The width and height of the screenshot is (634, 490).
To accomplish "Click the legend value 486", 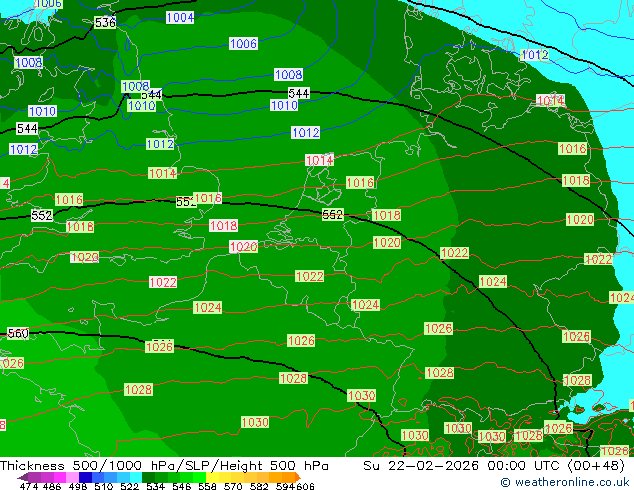I will (52, 486).
